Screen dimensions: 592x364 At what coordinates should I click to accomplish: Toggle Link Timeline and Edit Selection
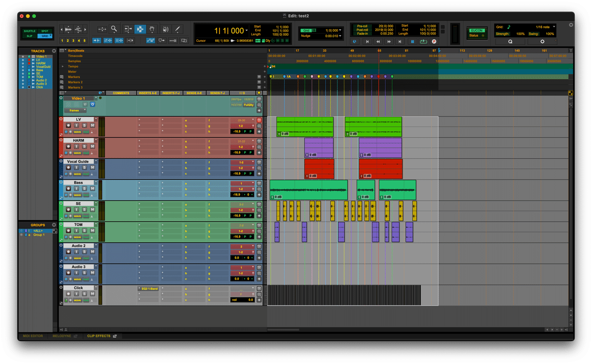[108, 40]
